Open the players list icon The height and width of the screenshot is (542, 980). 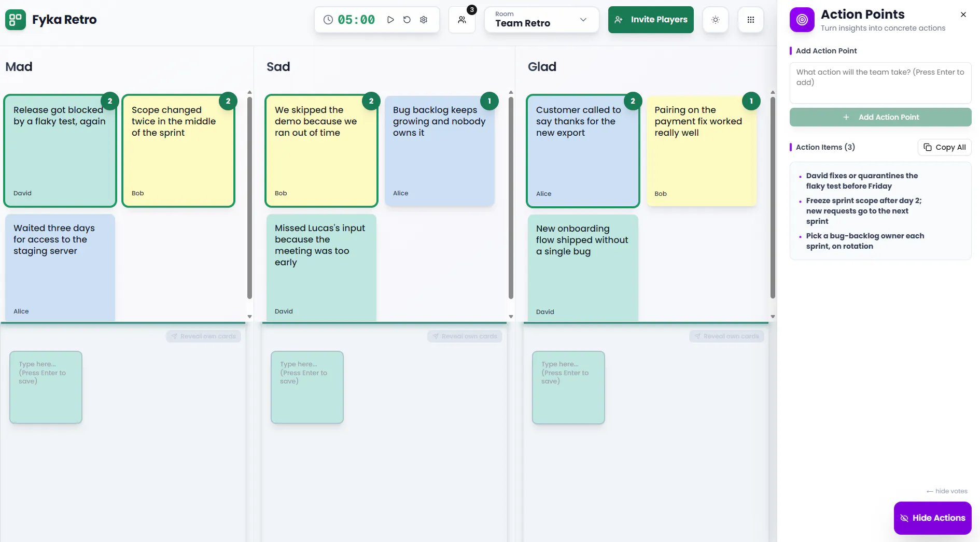coord(462,20)
